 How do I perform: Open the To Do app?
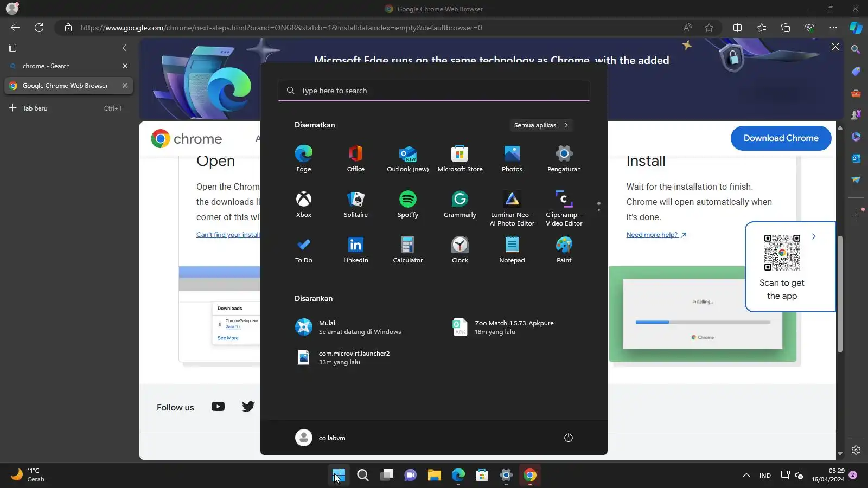point(304,249)
